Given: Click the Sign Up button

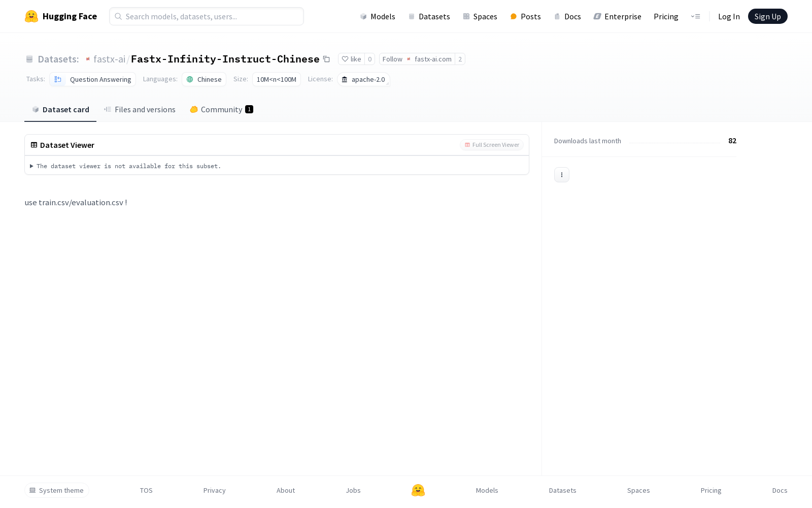Looking at the screenshot, I should tap(767, 16).
